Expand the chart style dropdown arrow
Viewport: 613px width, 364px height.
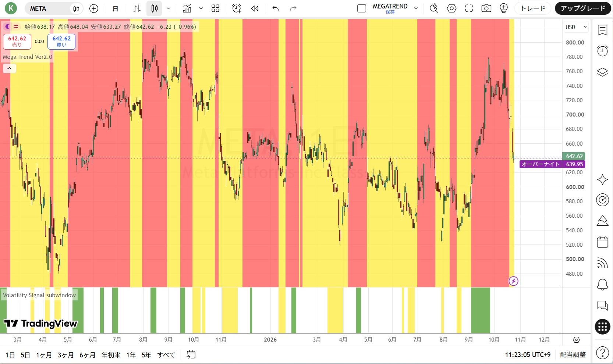(169, 8)
